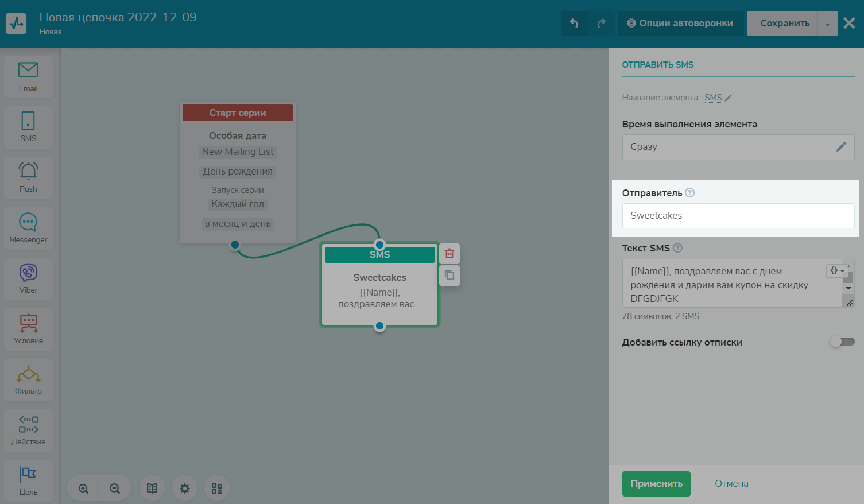Click the Особая дата heading in start block
The height and width of the screenshot is (504, 864).
click(238, 136)
